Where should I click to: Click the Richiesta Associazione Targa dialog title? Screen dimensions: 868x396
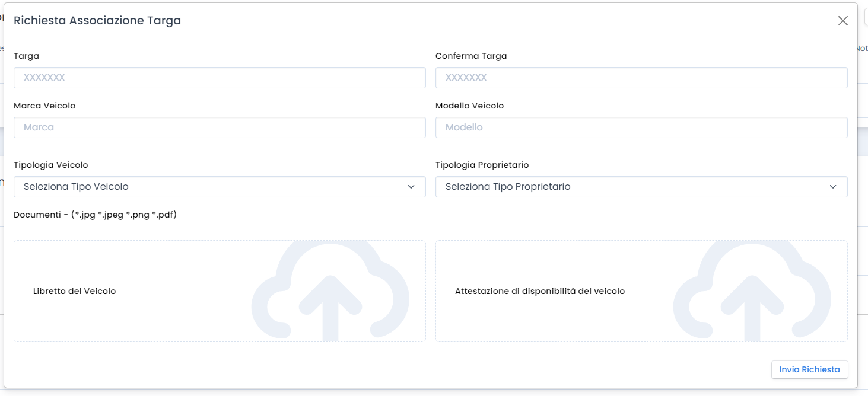(x=97, y=20)
